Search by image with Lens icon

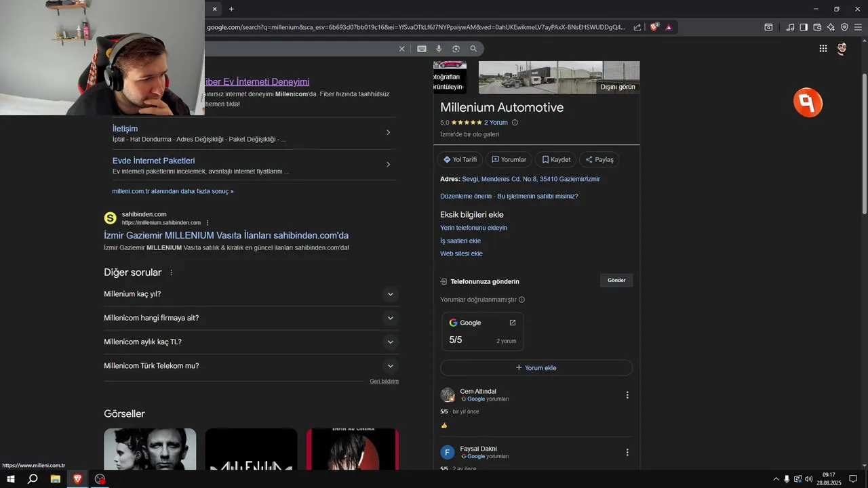[x=456, y=49]
